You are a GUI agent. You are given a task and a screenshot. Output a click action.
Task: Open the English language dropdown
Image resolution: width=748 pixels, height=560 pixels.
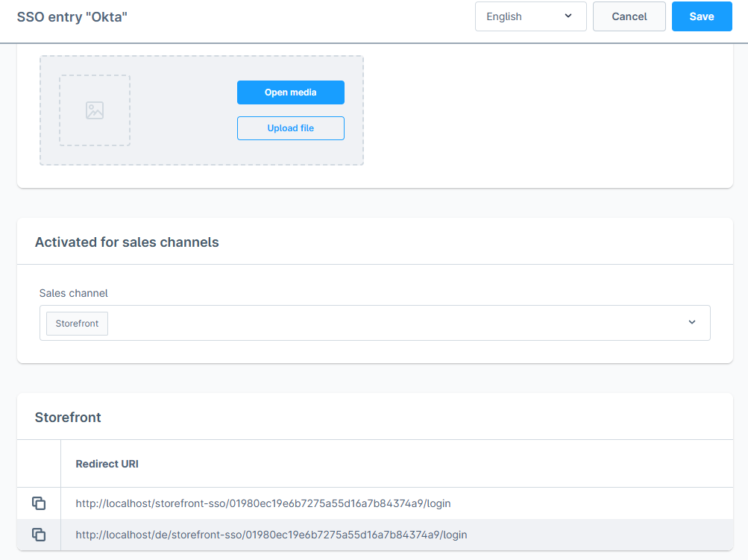coord(530,16)
